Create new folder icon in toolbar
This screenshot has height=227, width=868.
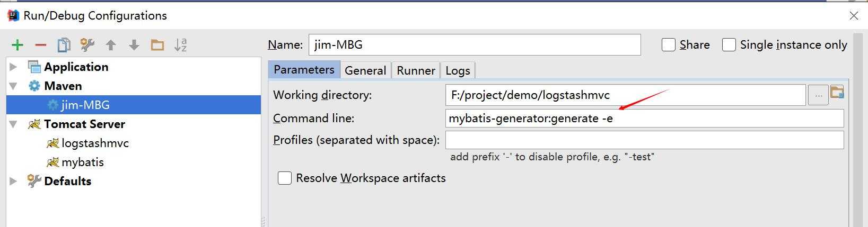pos(157,46)
